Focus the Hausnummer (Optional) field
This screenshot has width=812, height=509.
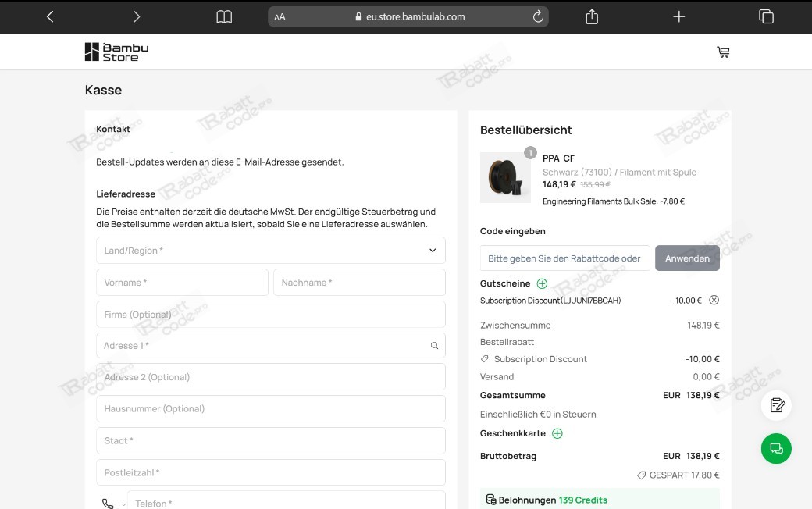(x=271, y=408)
